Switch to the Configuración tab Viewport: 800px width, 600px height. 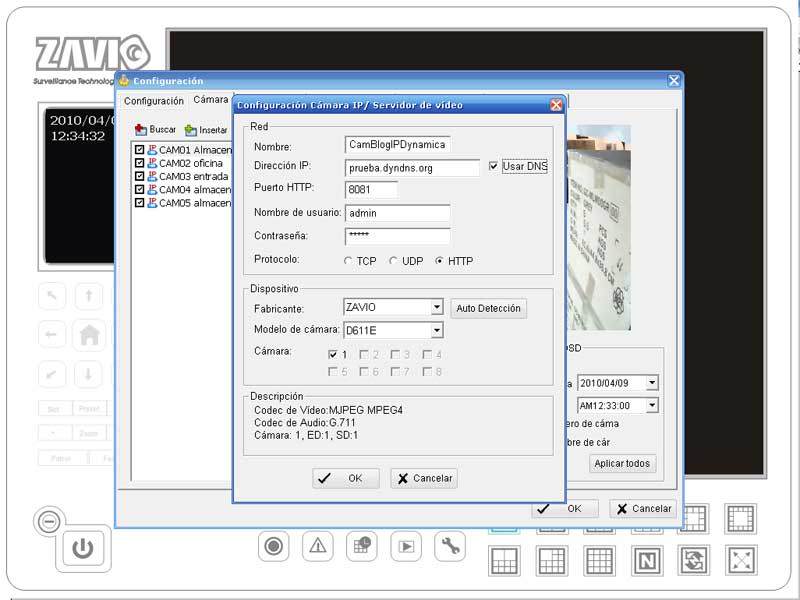[154, 101]
